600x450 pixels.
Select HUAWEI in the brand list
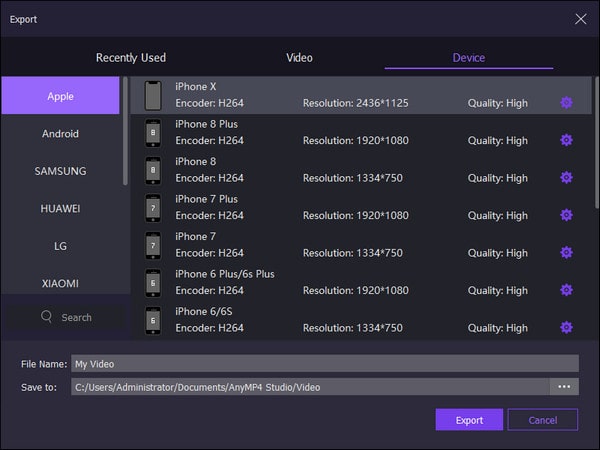pos(60,209)
